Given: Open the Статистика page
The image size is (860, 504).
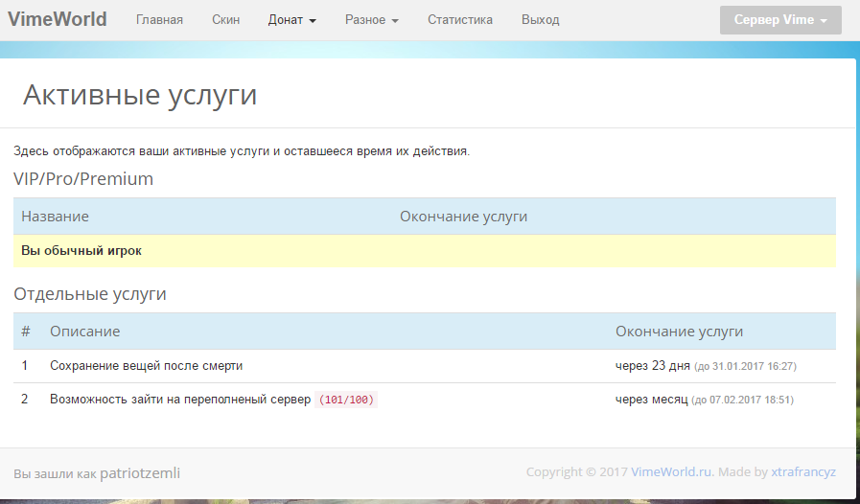Looking at the screenshot, I should click(x=460, y=20).
